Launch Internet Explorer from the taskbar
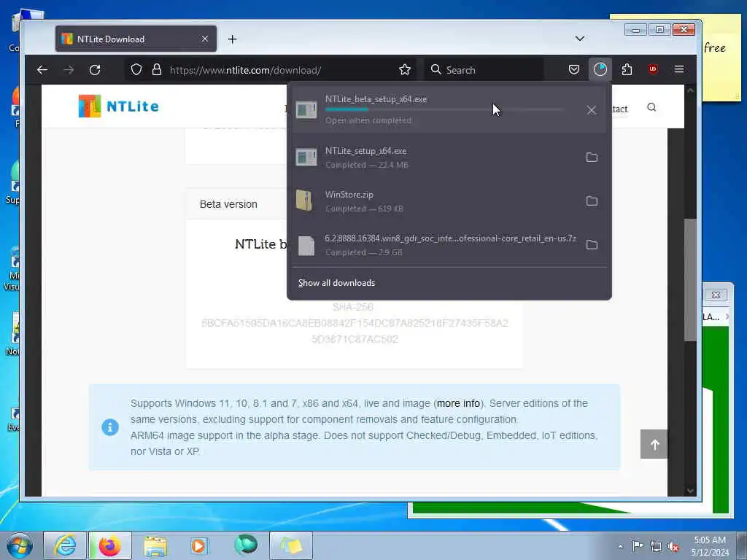The image size is (747, 560). coord(65,545)
